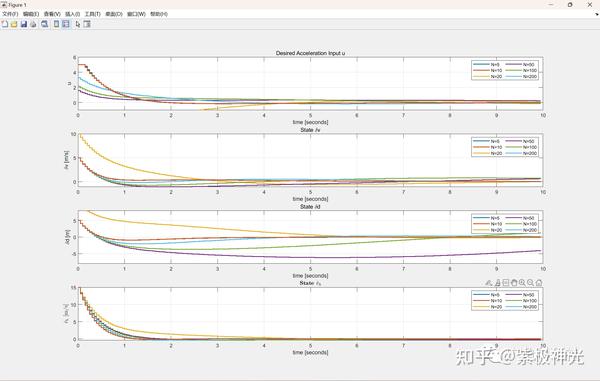
Task: Open the 窗口(W) Window menu
Action: pos(136,14)
